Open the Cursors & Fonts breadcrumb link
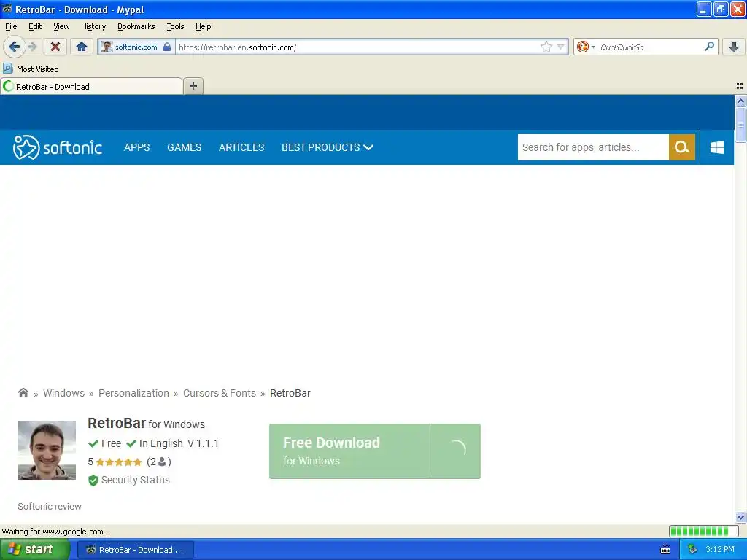The width and height of the screenshot is (747, 560). tap(219, 393)
